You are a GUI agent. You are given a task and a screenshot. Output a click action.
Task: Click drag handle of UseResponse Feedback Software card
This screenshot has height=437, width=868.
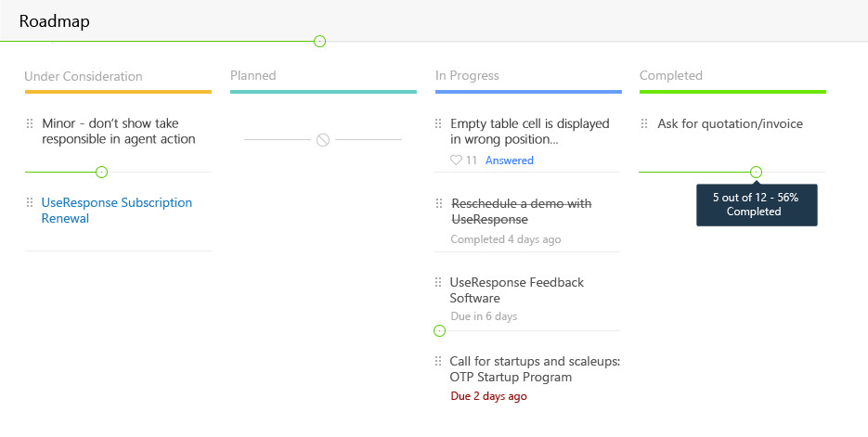[438, 282]
